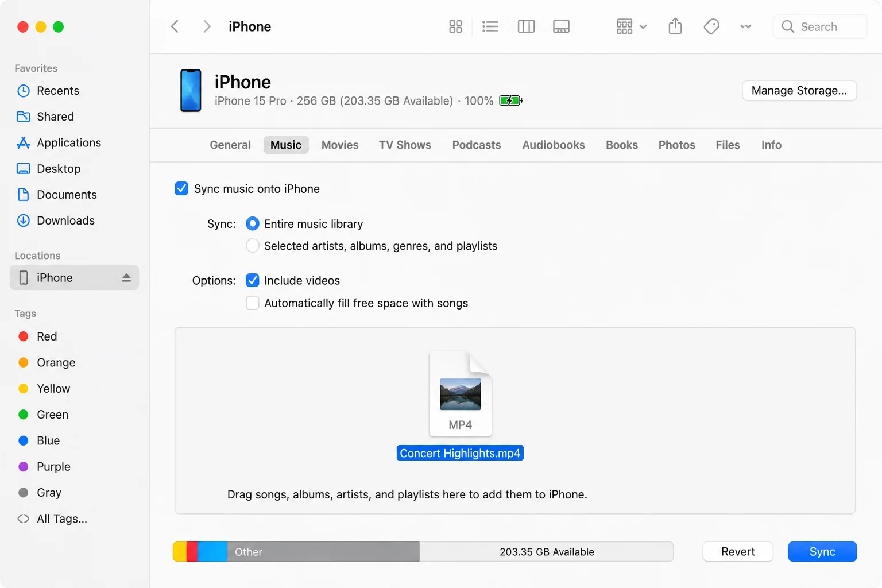The height and width of the screenshot is (588, 882).
Task: Switch to the Music tab
Action: pyautogui.click(x=286, y=145)
